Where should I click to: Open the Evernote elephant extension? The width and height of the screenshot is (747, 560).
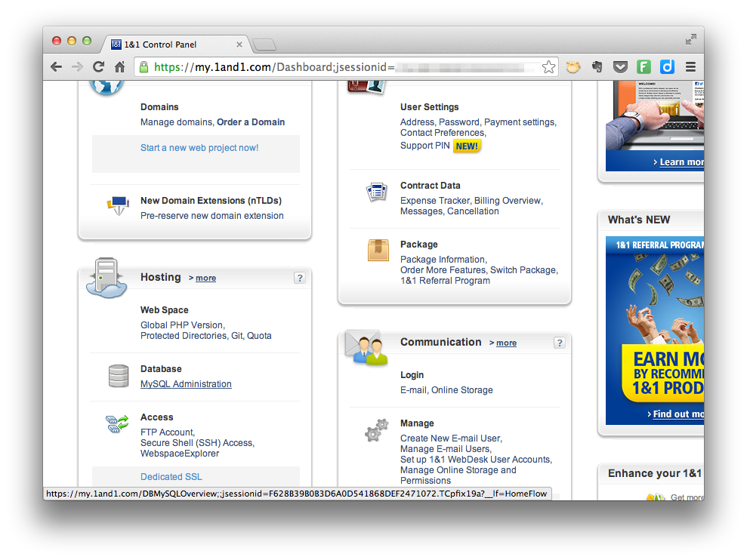pyautogui.click(x=597, y=67)
